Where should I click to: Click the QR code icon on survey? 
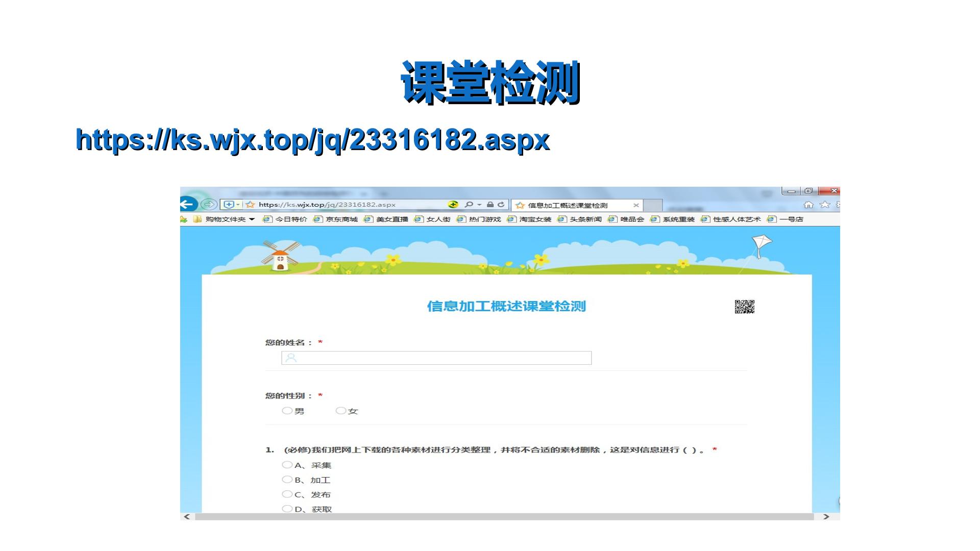pos(745,307)
